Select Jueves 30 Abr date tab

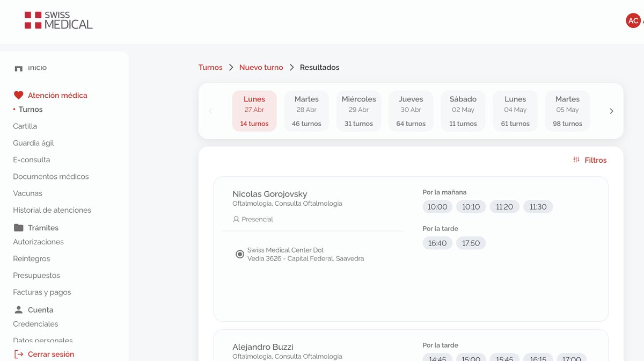[x=411, y=111]
